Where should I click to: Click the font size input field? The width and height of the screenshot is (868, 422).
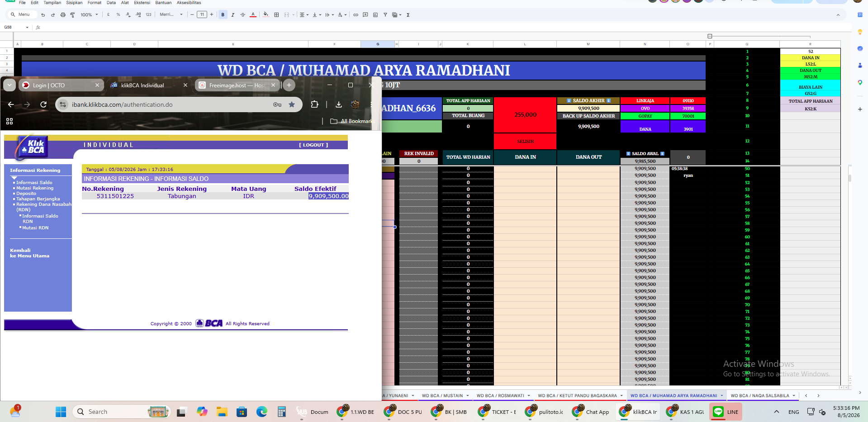point(202,15)
